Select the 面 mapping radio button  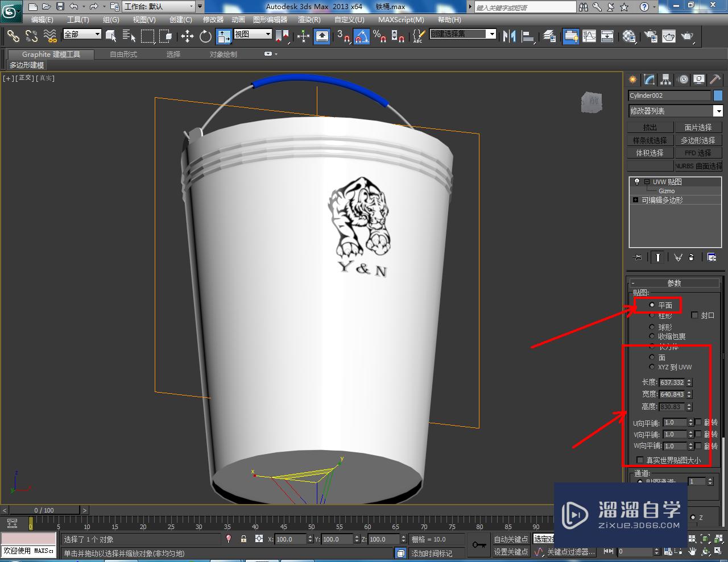point(652,357)
